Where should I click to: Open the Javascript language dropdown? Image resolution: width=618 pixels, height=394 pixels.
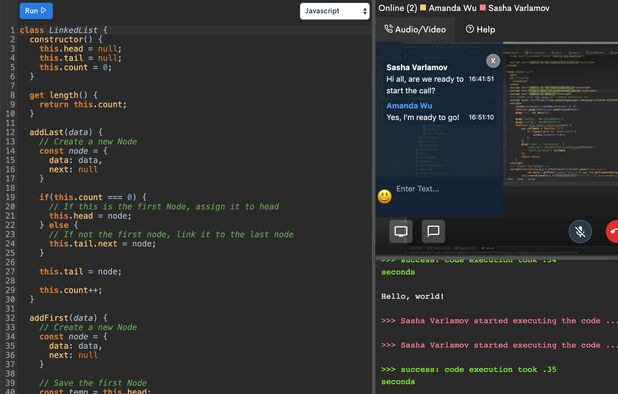(335, 11)
